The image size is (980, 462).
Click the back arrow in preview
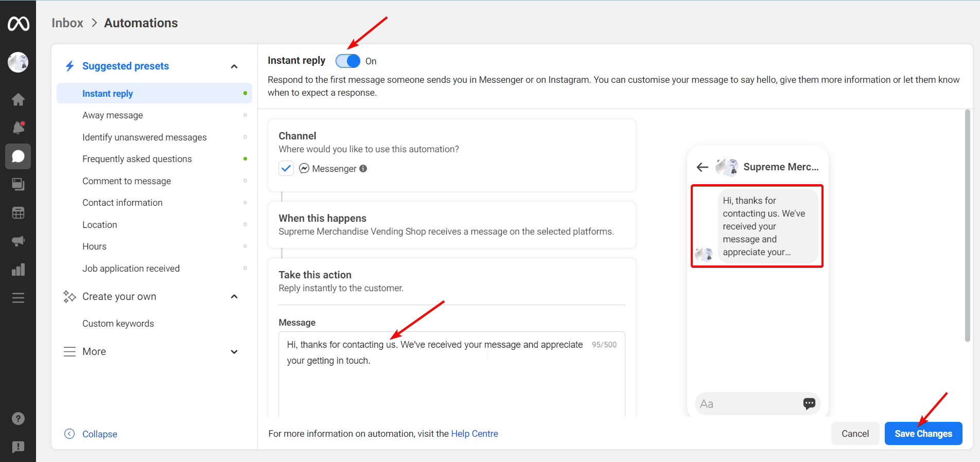tap(702, 167)
